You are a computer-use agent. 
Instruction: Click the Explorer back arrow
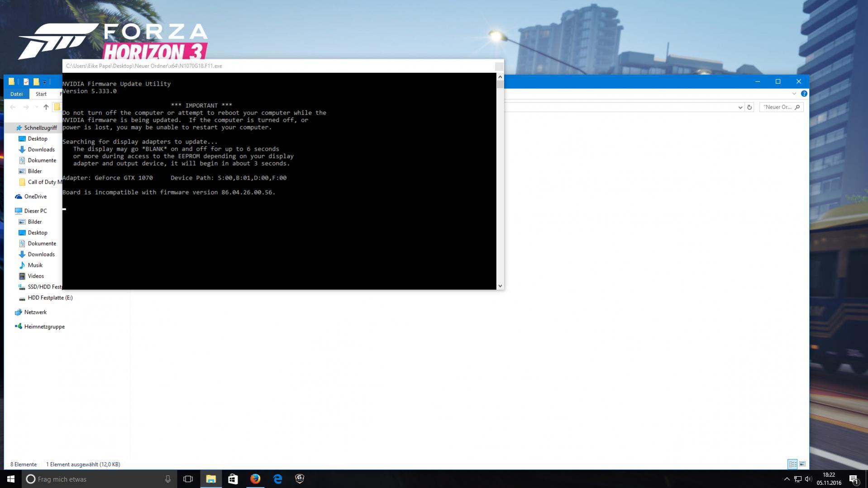click(13, 107)
